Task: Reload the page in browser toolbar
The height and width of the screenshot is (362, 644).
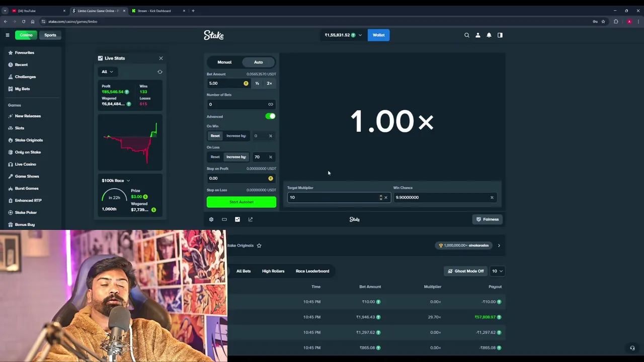Action: pyautogui.click(x=23, y=22)
